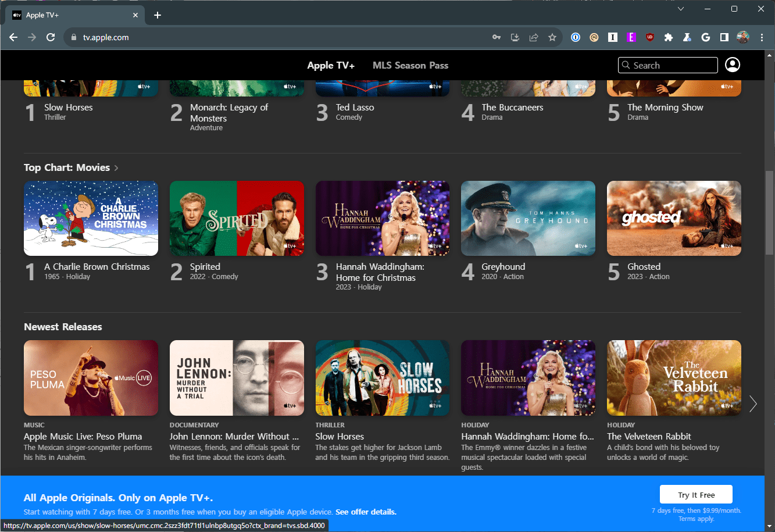Viewport: 775px width, 532px height.
Task: Bookmark this page with the star icon
Action: [x=552, y=37]
